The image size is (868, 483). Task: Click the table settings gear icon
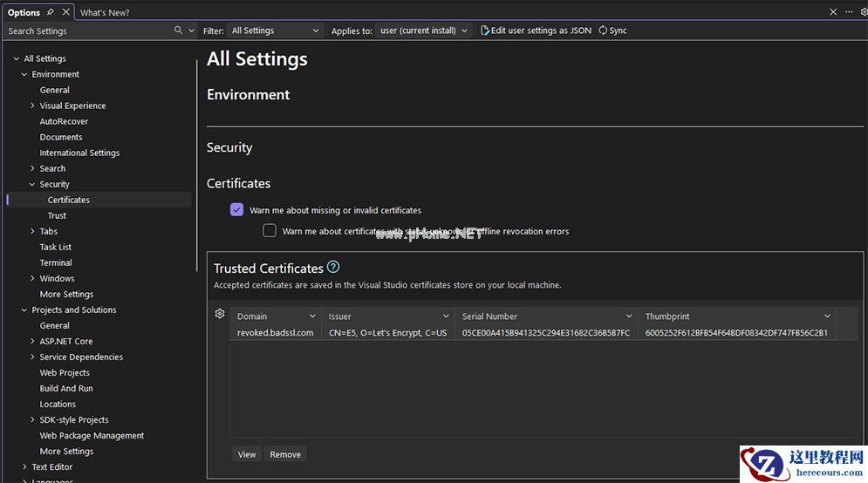[x=220, y=314]
